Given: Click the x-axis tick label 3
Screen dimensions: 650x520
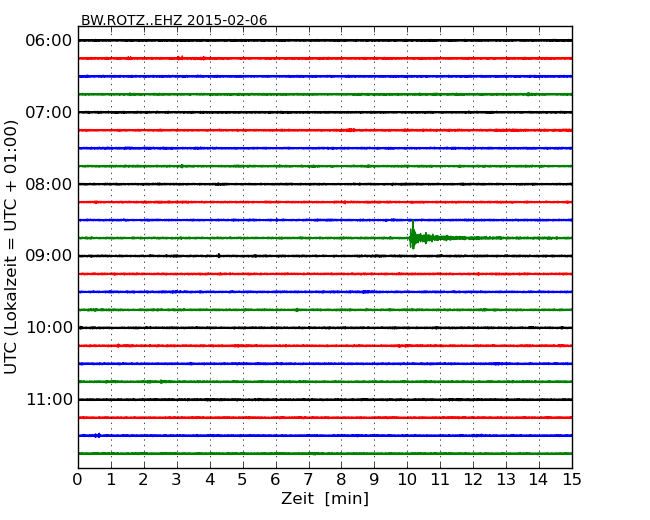Looking at the screenshot, I should (177, 479).
